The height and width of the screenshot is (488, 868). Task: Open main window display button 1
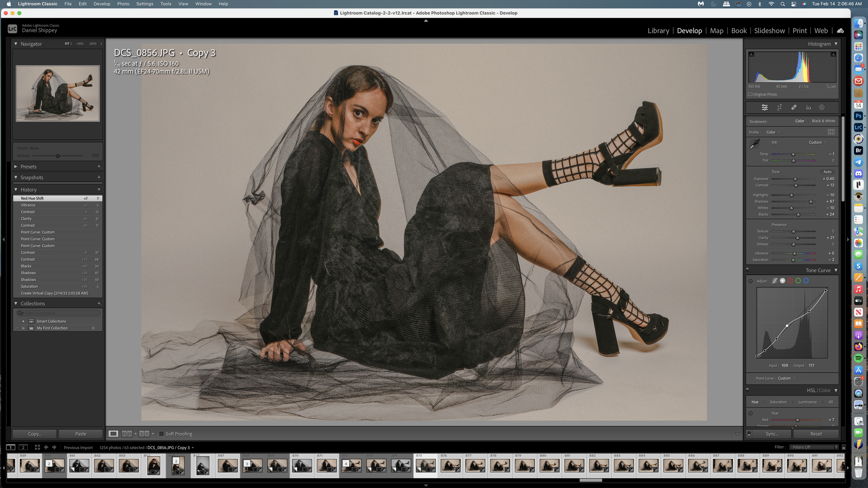[11, 448]
